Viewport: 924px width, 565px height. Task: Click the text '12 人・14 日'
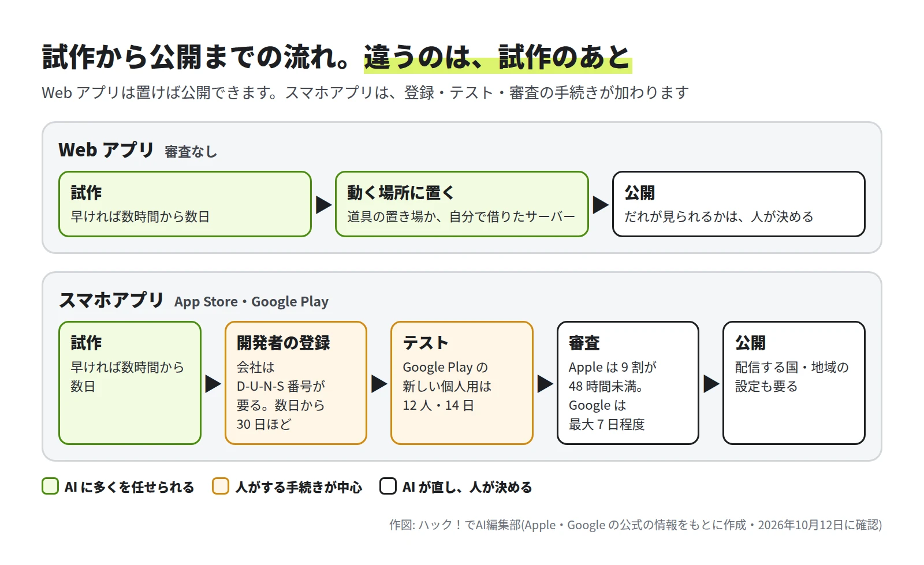click(x=438, y=405)
